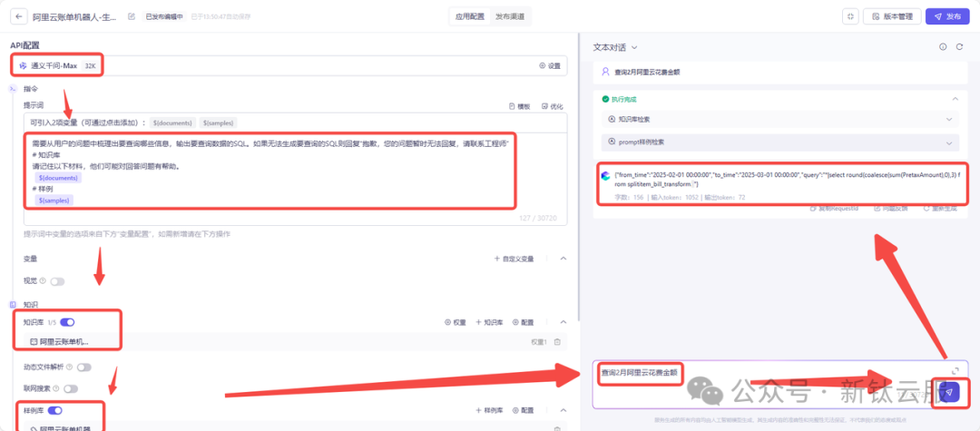Click the 发布 publish button
Image resolution: width=980 pixels, height=431 pixels.
947,16
